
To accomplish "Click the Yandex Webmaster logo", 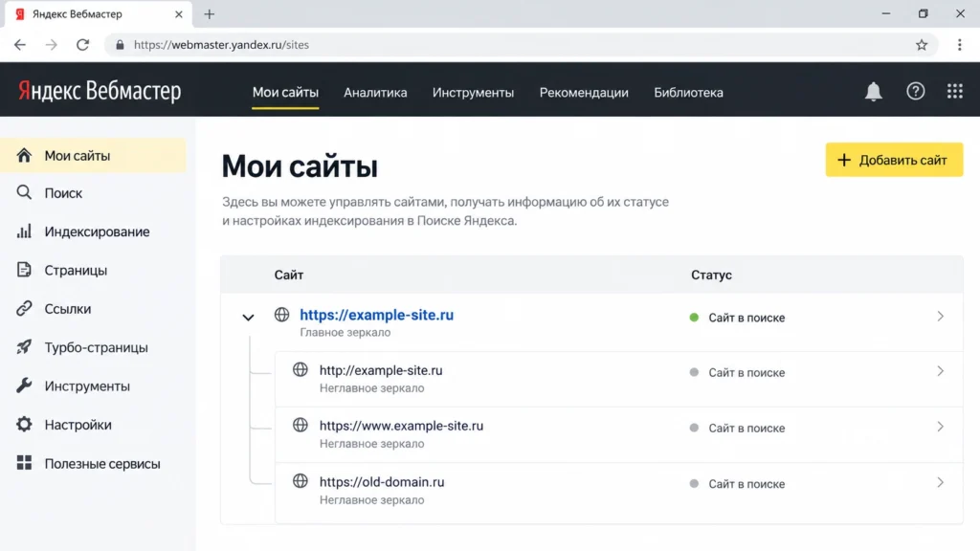I will pyautogui.click(x=100, y=91).
